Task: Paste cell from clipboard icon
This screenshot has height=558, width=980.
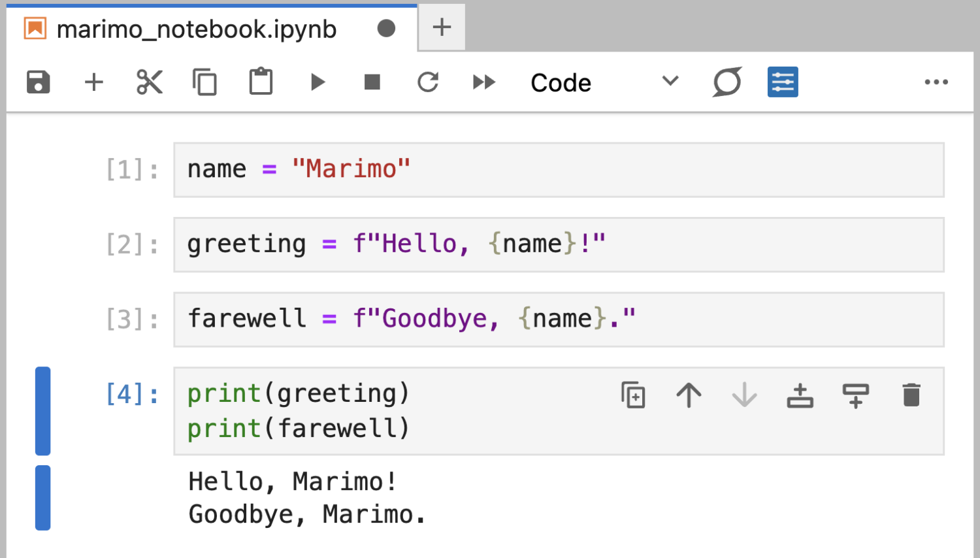Action: pos(261,82)
